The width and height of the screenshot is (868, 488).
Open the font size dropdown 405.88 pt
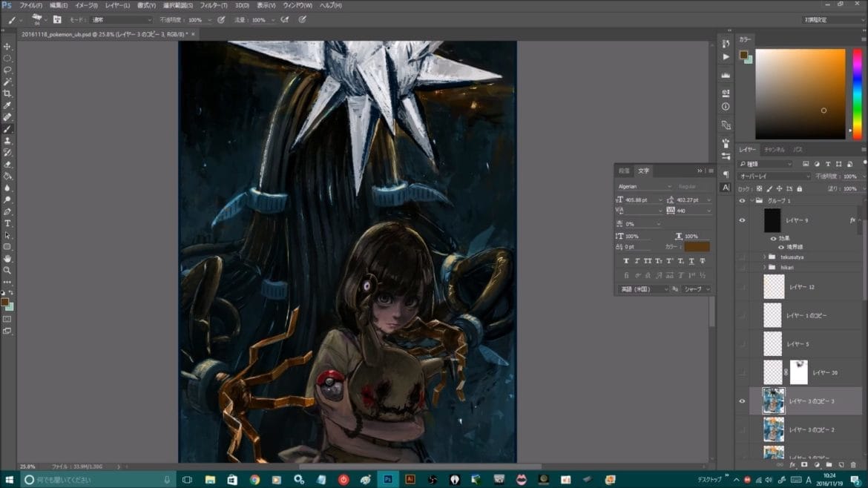coord(660,200)
